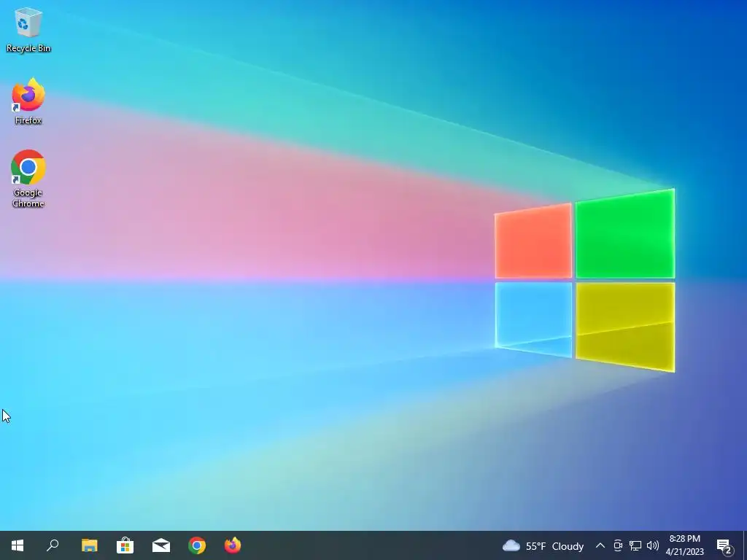Open the Windows Start menu

pyautogui.click(x=18, y=545)
